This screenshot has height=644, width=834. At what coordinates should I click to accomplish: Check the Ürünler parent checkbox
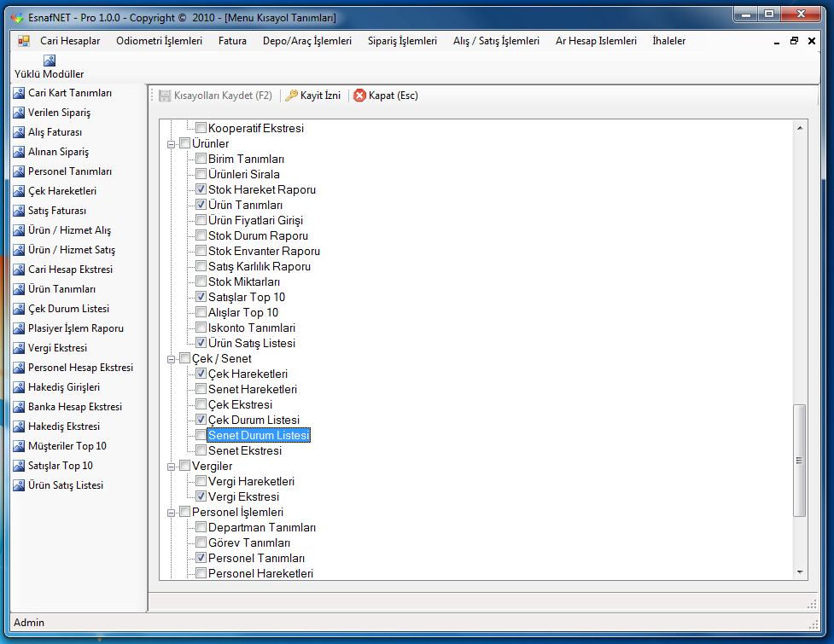click(184, 143)
